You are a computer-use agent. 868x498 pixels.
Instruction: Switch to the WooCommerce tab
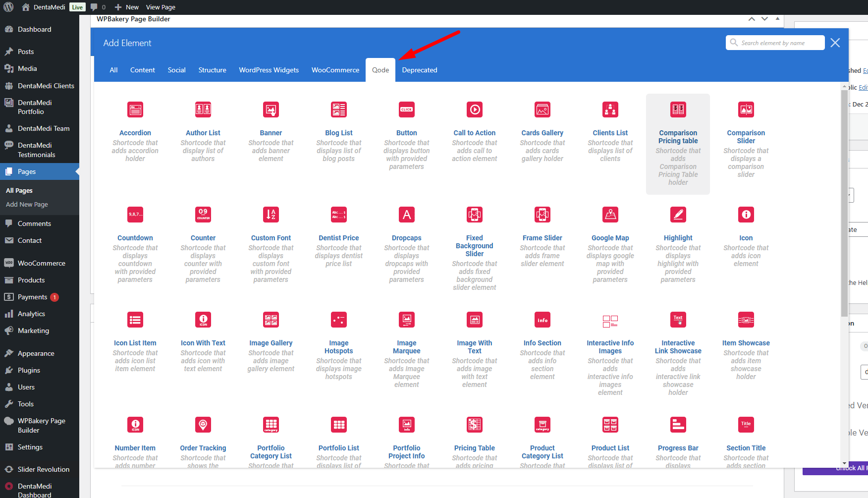click(x=335, y=70)
